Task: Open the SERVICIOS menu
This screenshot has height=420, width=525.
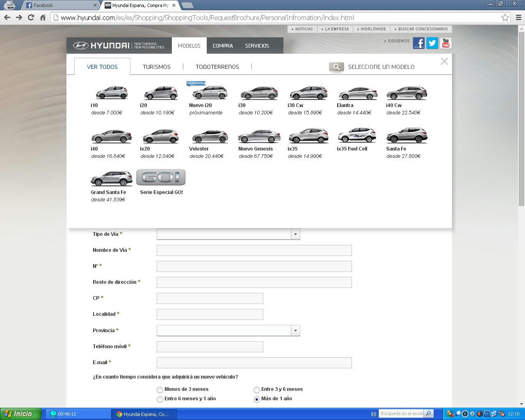Action: click(x=257, y=46)
